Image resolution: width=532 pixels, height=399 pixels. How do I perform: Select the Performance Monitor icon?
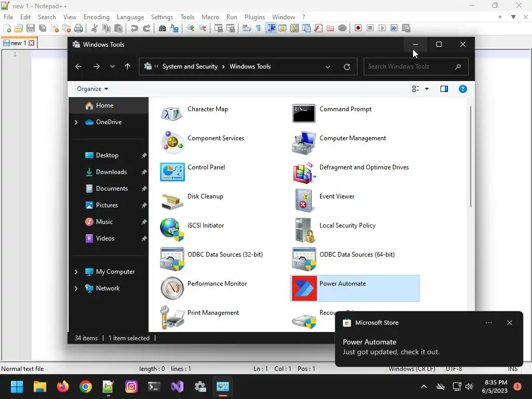(x=172, y=288)
